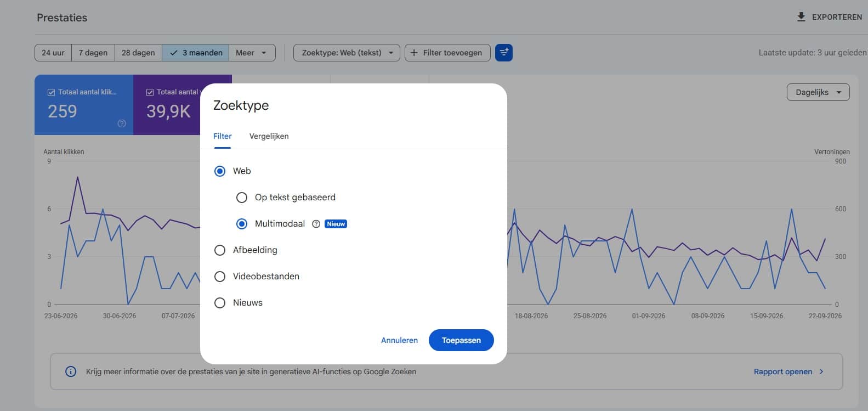Switch to the Filter tab
This screenshot has height=411, width=868.
(x=223, y=136)
